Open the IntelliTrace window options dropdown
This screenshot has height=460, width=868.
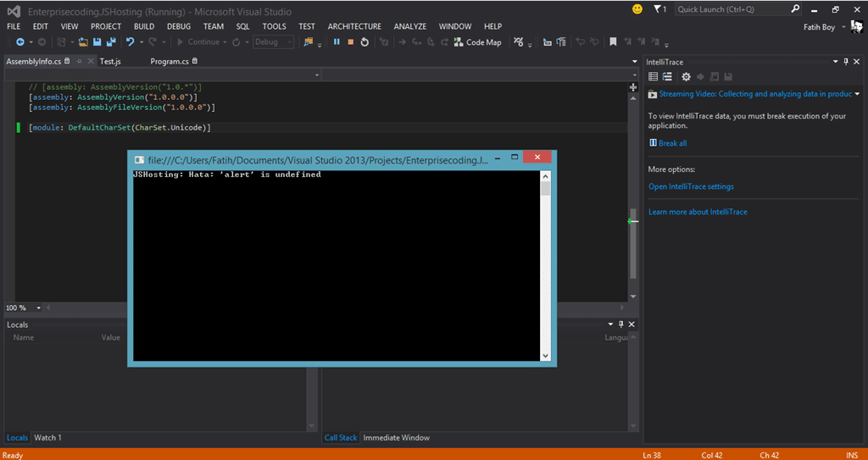click(x=835, y=62)
